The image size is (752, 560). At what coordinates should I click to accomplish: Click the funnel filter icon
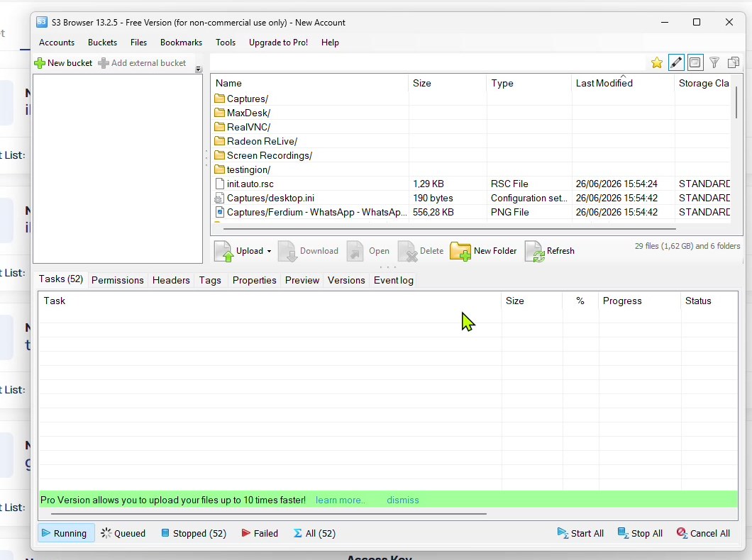(x=714, y=63)
